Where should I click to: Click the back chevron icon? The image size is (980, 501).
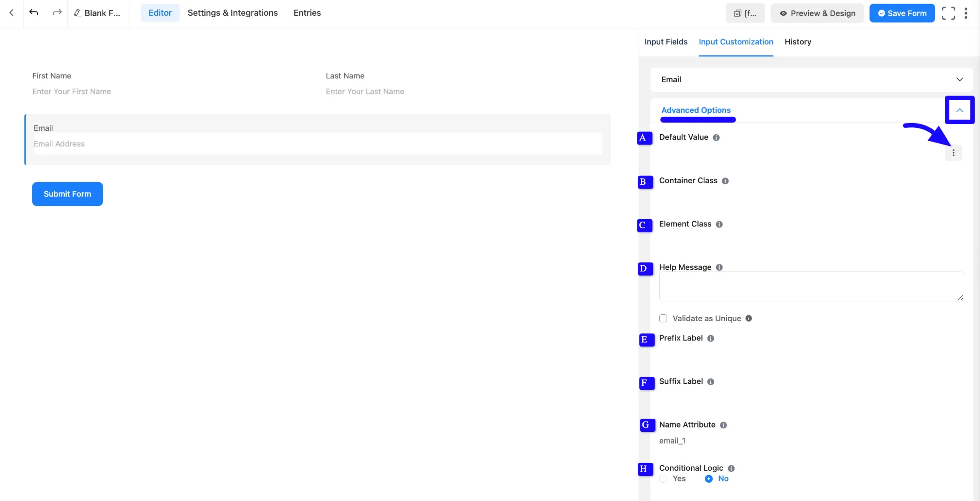click(11, 13)
